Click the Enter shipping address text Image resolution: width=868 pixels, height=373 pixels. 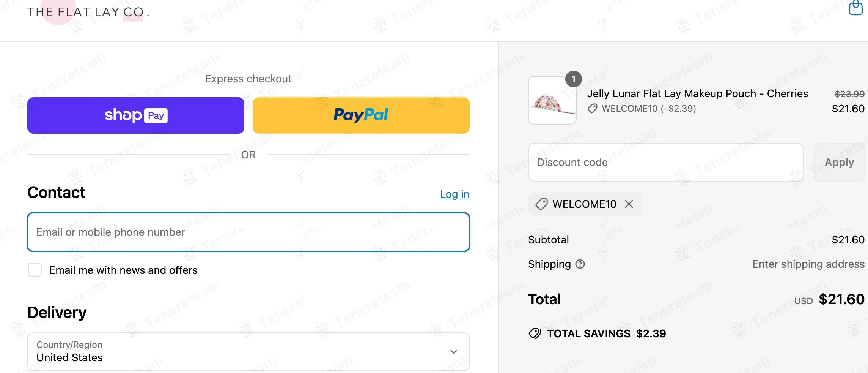808,264
